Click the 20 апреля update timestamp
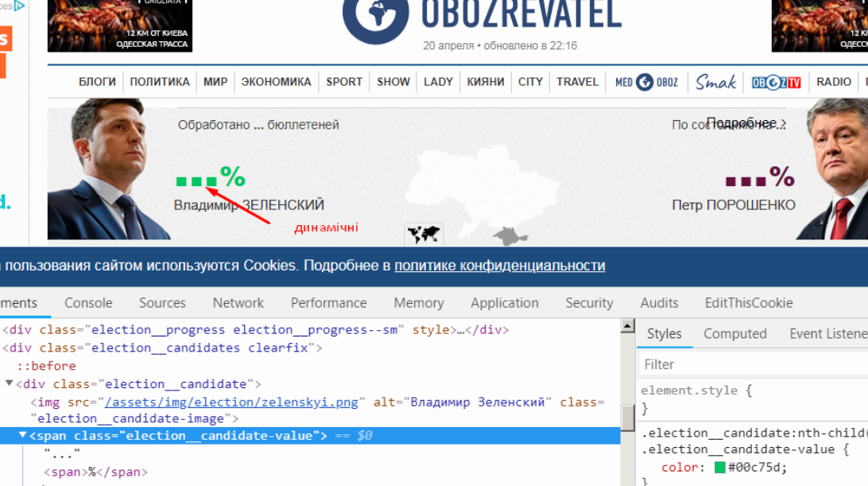The image size is (868, 486). (x=500, y=45)
